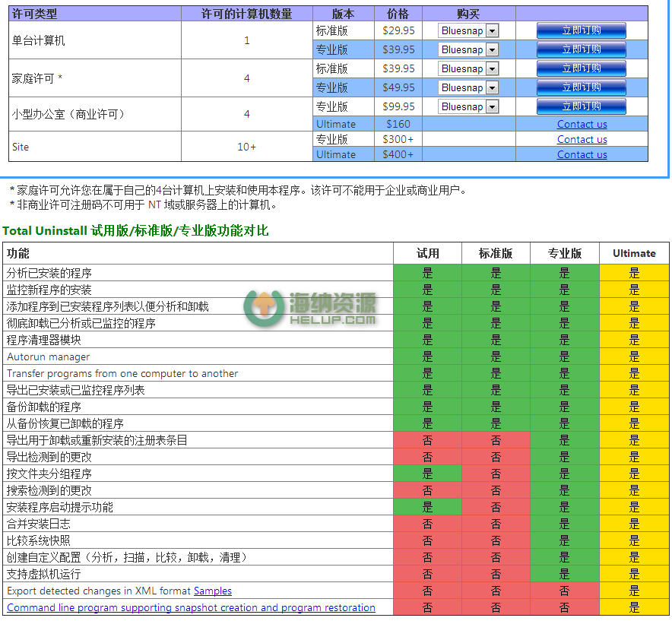Viewport: 672px width, 621px height.
Task: Open Contact us link for Site Ultimate $400+
Action: pos(582,155)
